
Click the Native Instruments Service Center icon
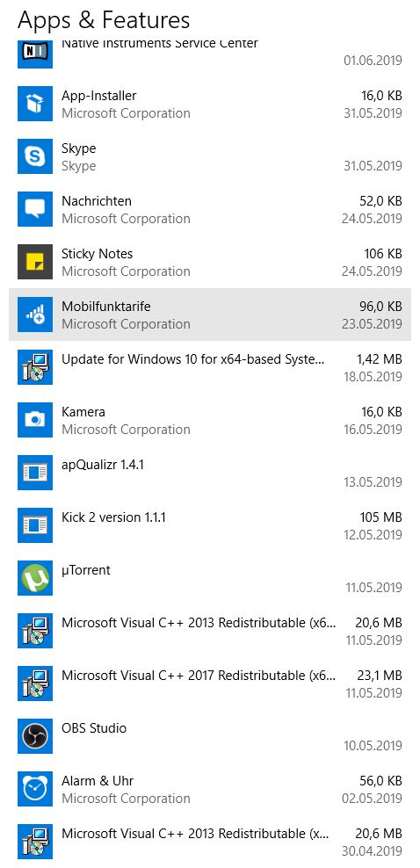[x=35, y=53]
